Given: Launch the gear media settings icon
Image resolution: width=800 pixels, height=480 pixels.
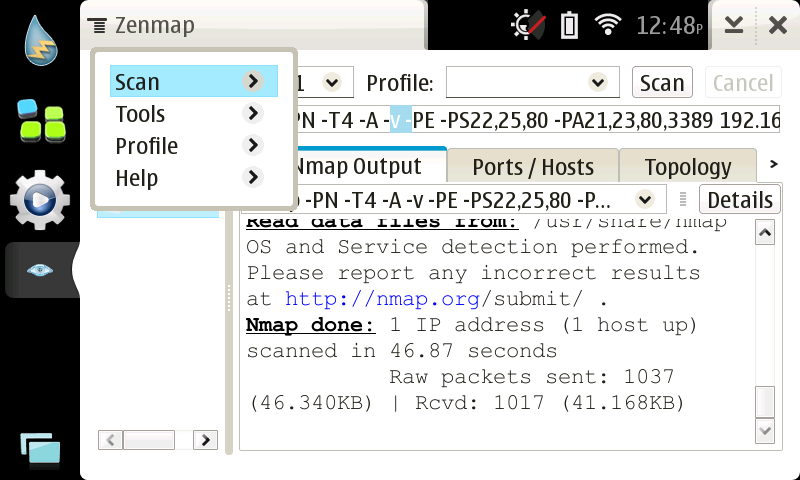Looking at the screenshot, I should click(x=40, y=199).
